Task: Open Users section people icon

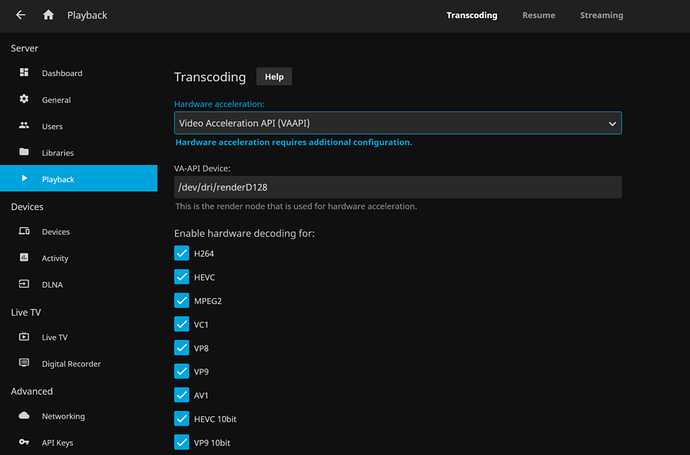Action: (24, 126)
